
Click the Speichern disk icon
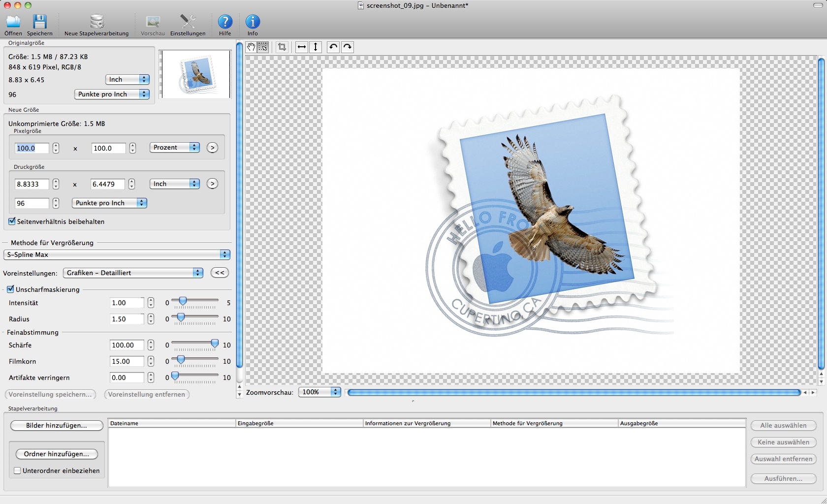pos(39,22)
